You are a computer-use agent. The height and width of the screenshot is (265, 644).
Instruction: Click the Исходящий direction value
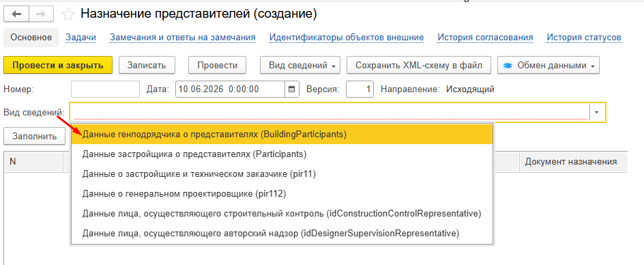(470, 89)
